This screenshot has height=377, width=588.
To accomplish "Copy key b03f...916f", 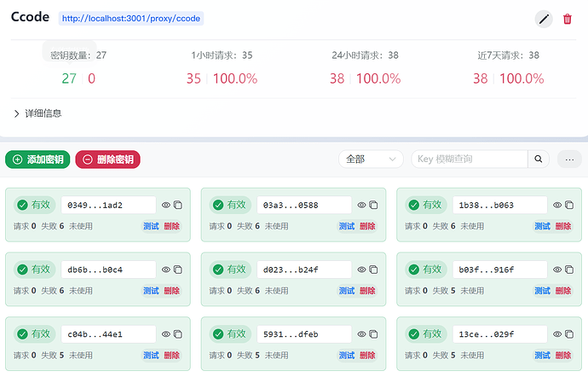I will coord(569,270).
